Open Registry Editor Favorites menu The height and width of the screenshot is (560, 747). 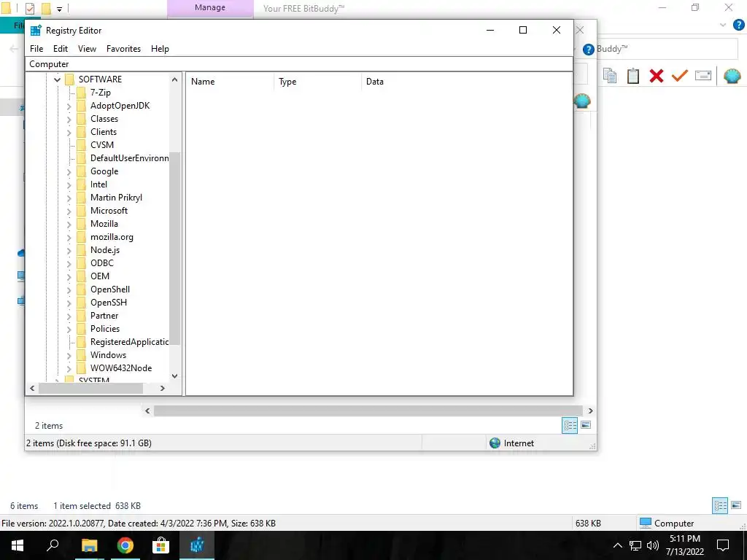123,49
